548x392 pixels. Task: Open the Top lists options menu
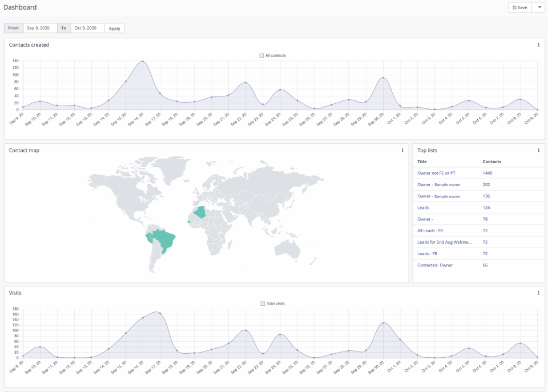[x=538, y=150]
